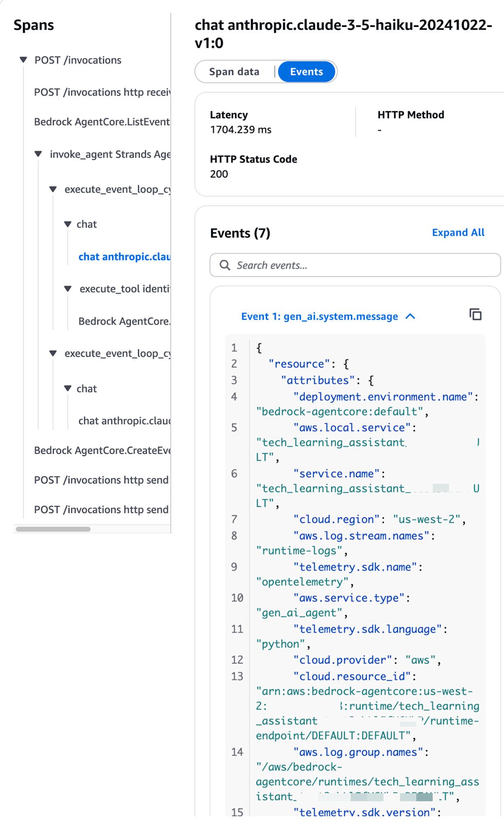Screen dimensions: 504x822
Task: Click the "telemetry.sdk.language" key
Action: pos(368,629)
